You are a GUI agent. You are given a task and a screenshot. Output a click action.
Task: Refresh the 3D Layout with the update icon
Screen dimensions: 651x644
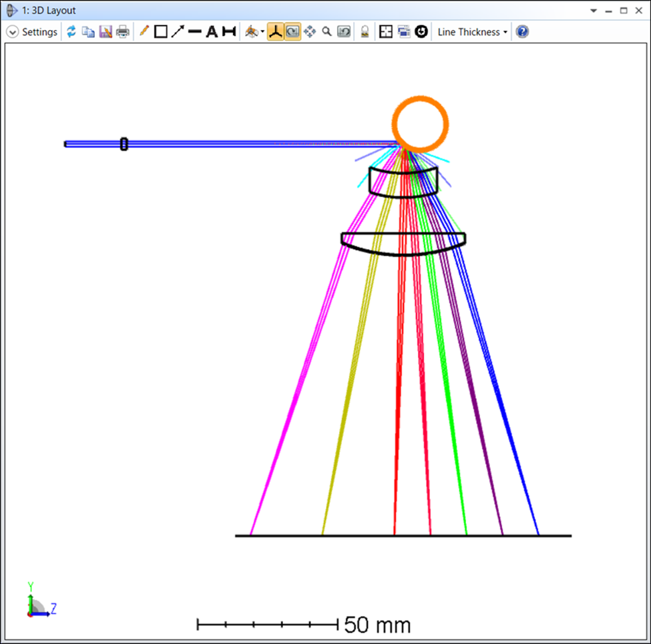pyautogui.click(x=71, y=31)
